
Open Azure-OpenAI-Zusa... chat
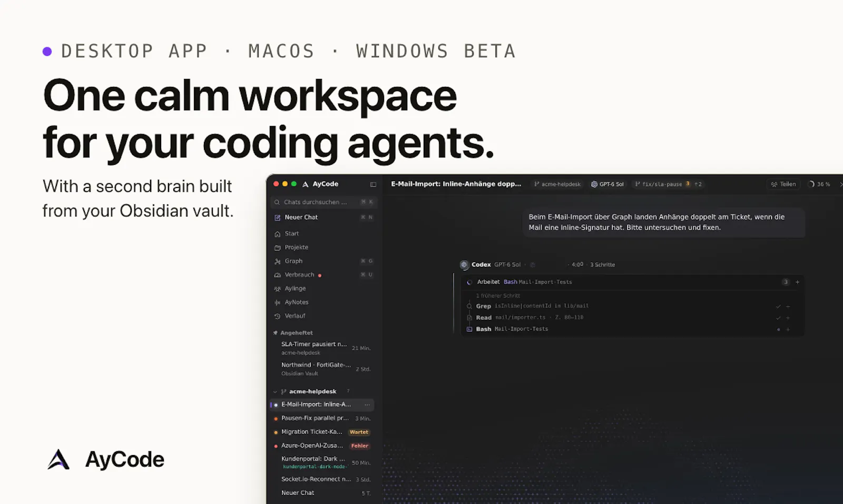(x=312, y=446)
